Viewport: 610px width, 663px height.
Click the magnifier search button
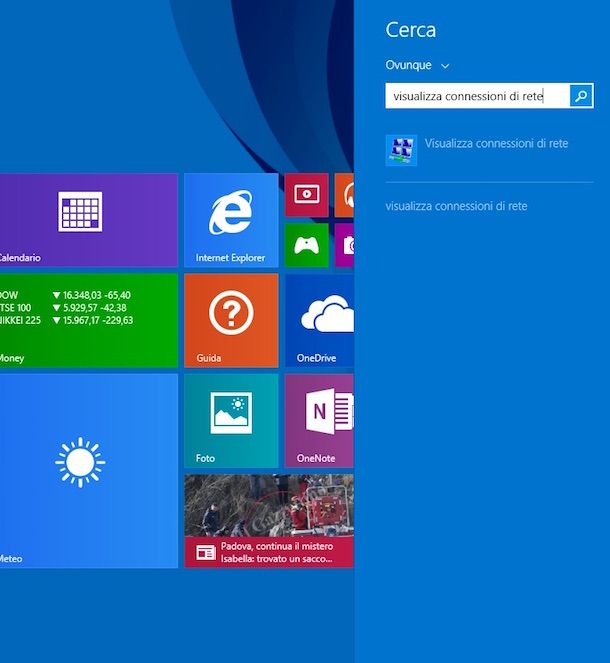click(581, 96)
